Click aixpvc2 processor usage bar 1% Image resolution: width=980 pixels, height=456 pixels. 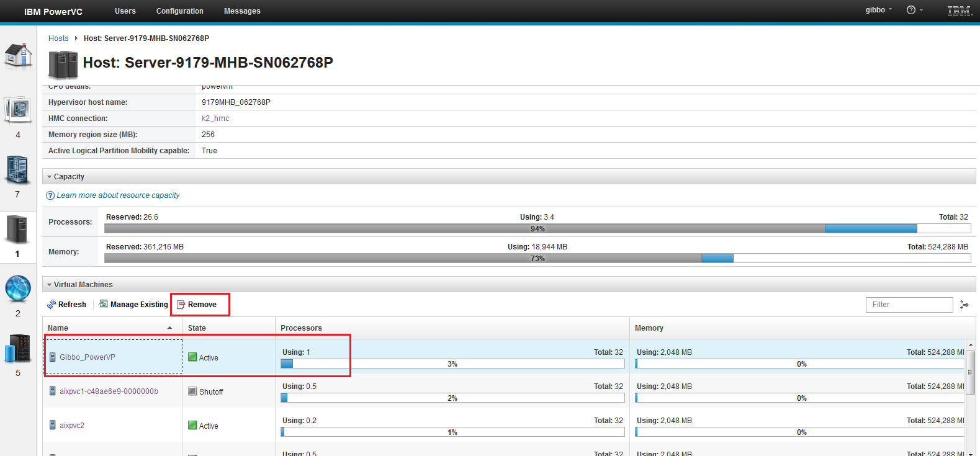click(452, 432)
